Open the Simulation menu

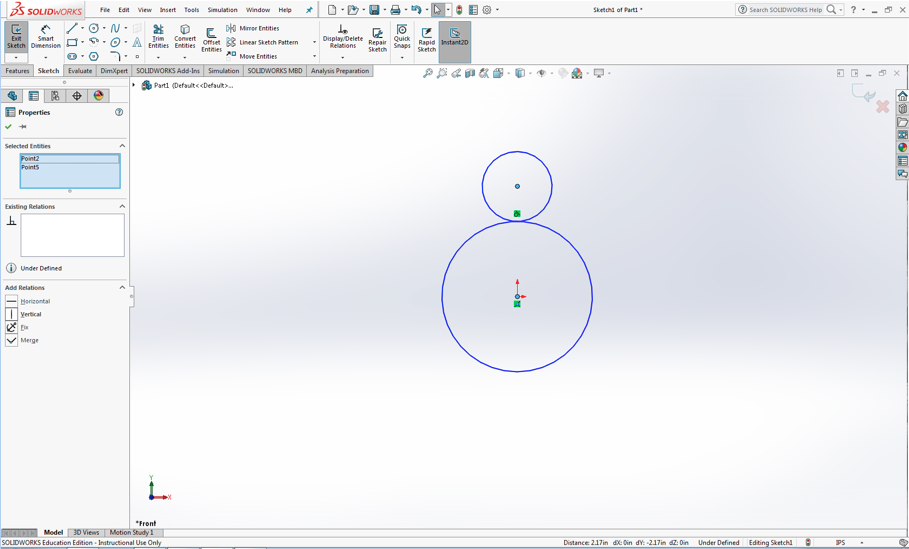point(223,10)
